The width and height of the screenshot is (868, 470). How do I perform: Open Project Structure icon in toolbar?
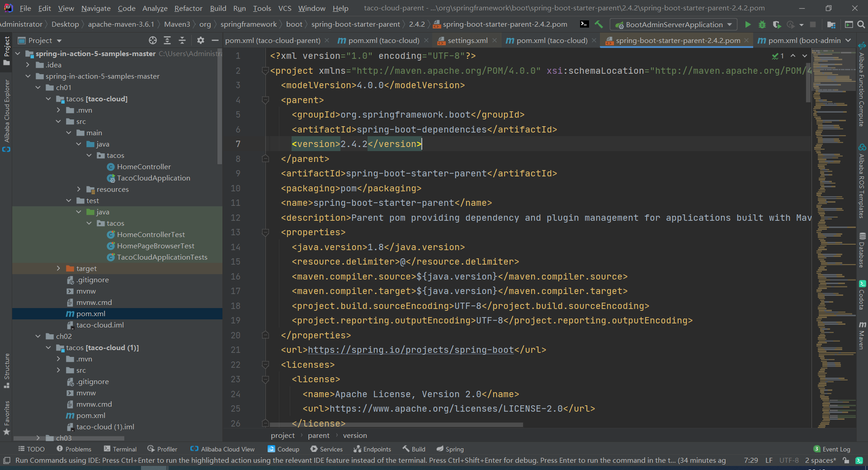[831, 24]
